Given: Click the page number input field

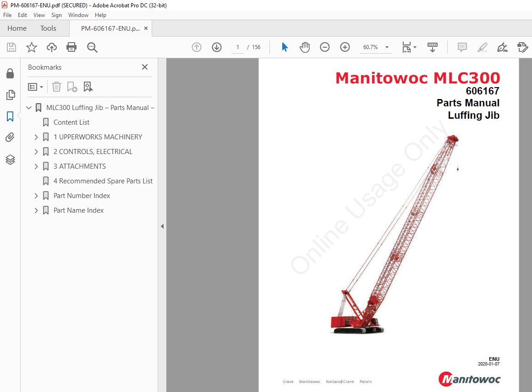Looking at the screenshot, I should pyautogui.click(x=238, y=47).
